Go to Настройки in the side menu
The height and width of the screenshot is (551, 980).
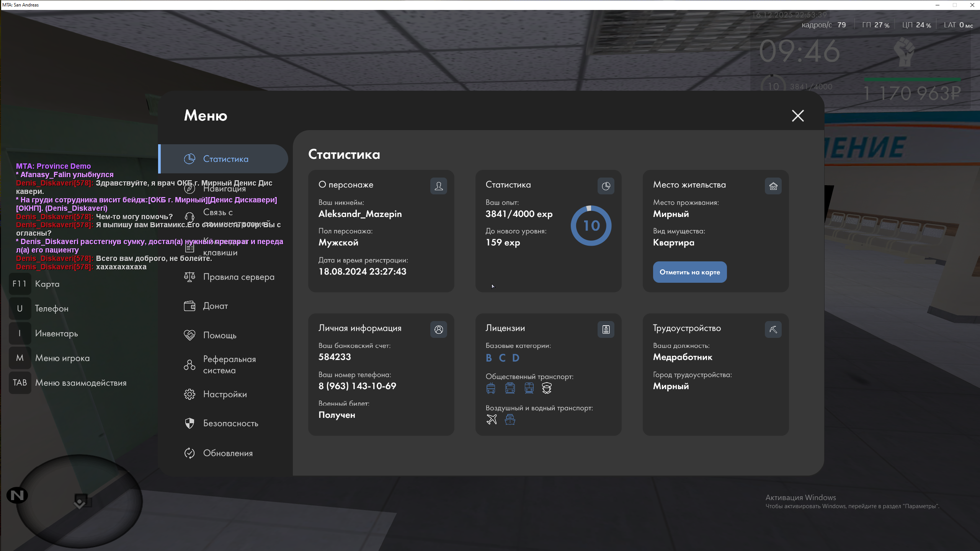click(x=225, y=395)
